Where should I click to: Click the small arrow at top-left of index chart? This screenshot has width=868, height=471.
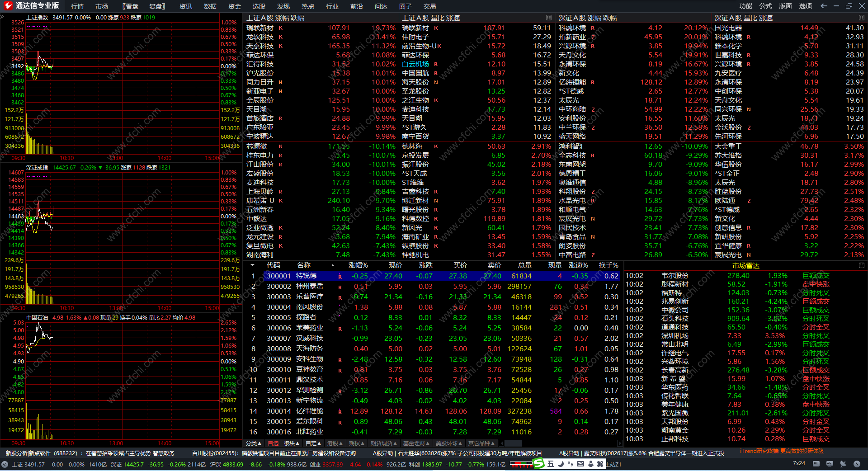point(2,17)
